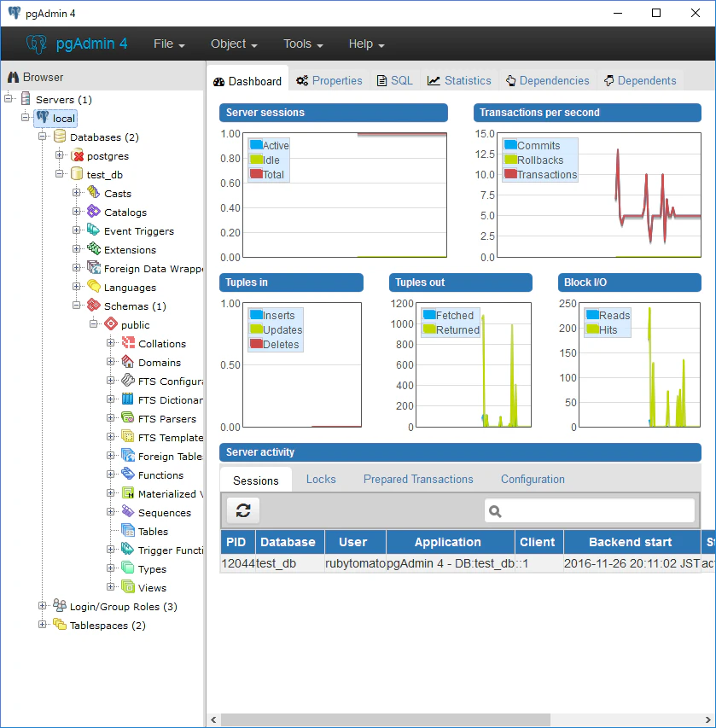
Task: Collapse the Schemas (1) node
Action: [x=77, y=306]
